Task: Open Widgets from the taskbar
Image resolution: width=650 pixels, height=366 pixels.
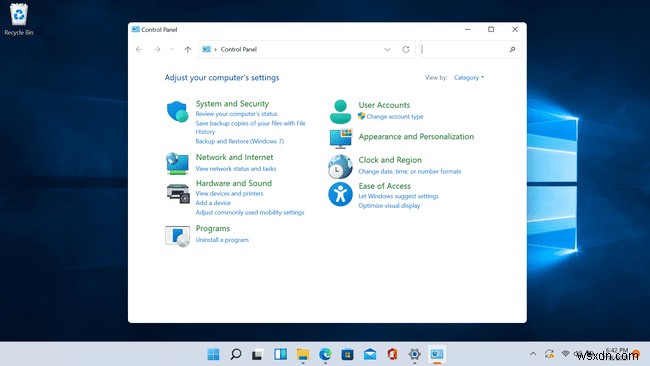Action: [280, 354]
